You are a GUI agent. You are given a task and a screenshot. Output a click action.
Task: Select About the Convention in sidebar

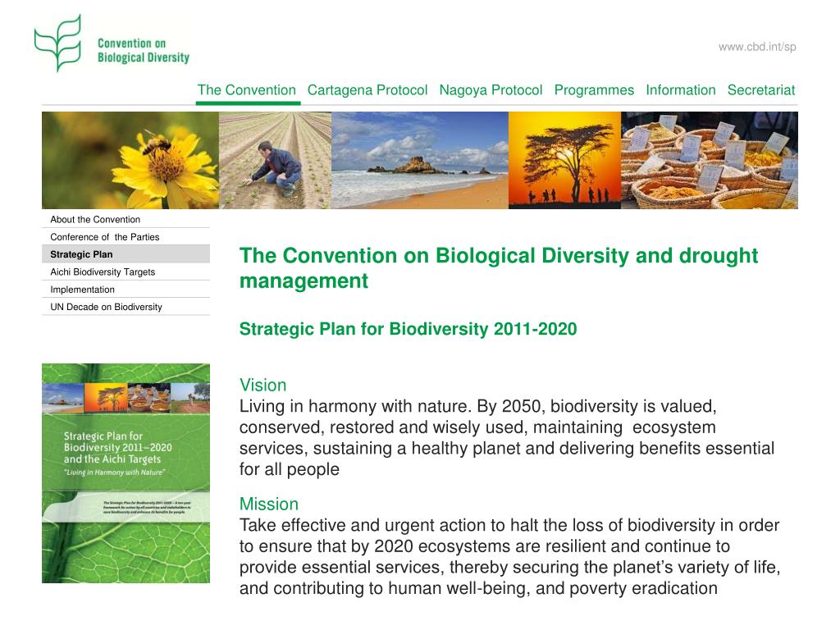(126, 219)
